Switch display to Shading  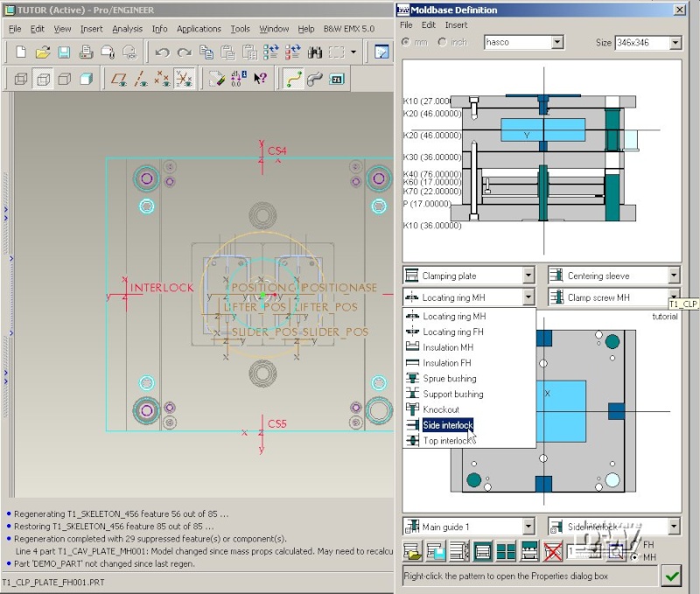click(x=86, y=80)
